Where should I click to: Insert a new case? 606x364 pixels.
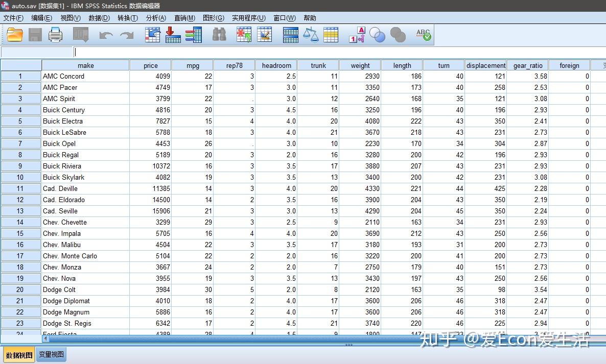click(244, 35)
